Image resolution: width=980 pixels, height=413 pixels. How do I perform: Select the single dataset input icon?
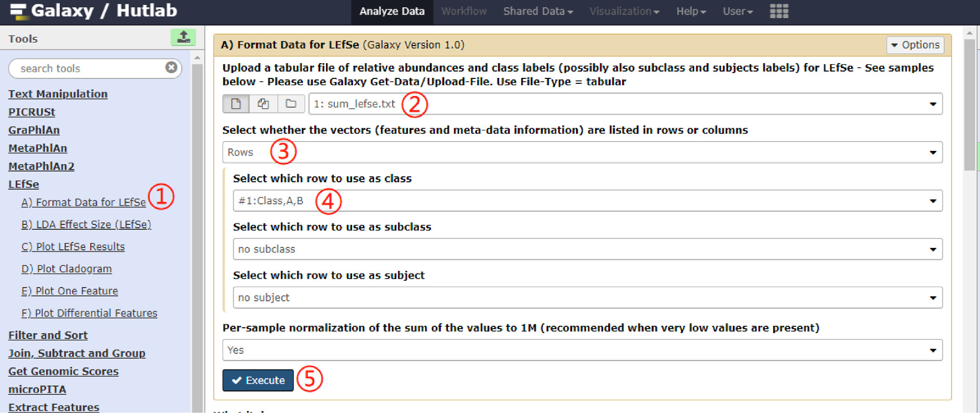236,104
